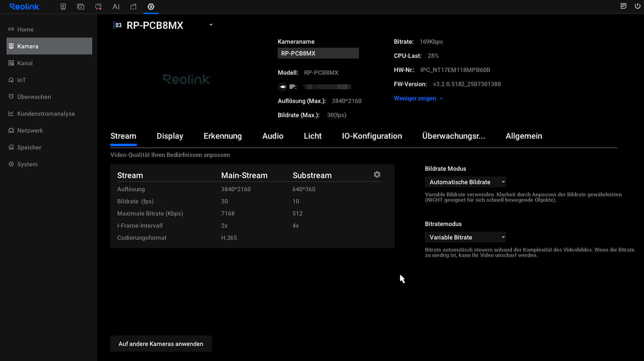
Task: Click the Modell value RP-PCB8MX
Action: [x=321, y=72]
